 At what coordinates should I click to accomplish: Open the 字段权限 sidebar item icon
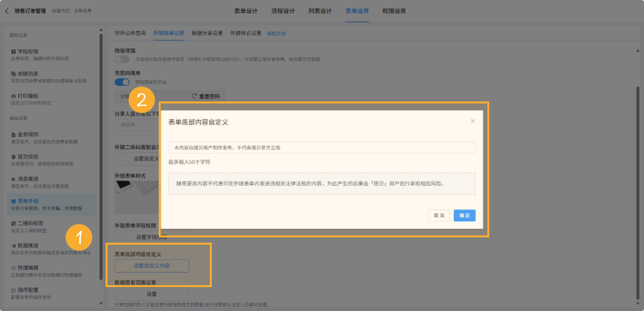pyautogui.click(x=13, y=52)
